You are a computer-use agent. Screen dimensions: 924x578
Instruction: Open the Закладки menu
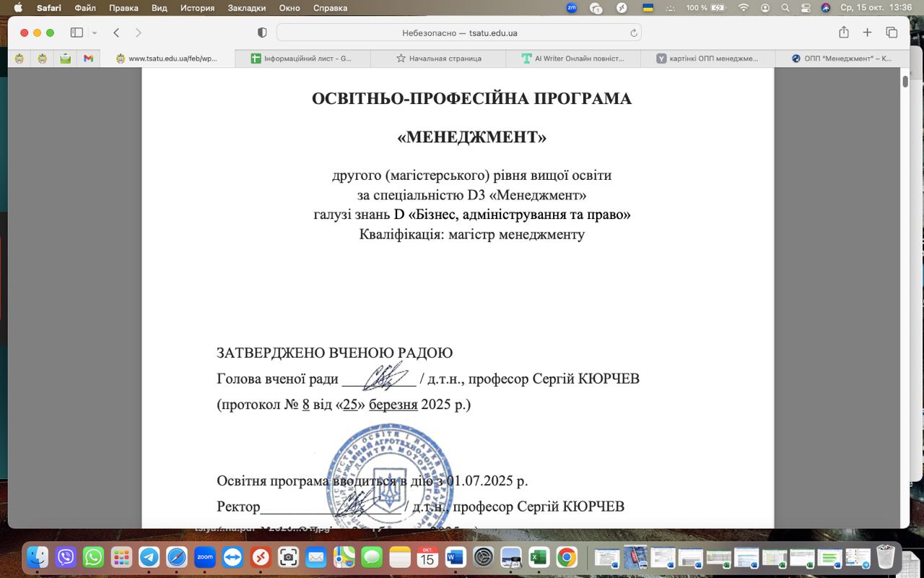pyautogui.click(x=245, y=9)
